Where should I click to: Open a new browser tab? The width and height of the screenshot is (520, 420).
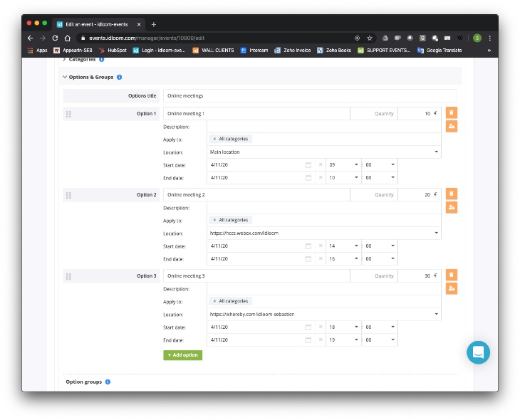[x=154, y=24]
